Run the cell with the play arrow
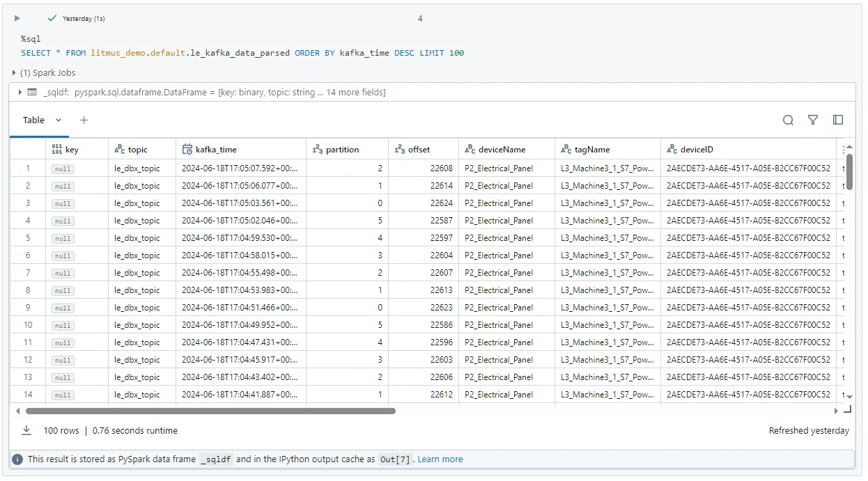Screen dimensions: 868x481 tap(17, 18)
